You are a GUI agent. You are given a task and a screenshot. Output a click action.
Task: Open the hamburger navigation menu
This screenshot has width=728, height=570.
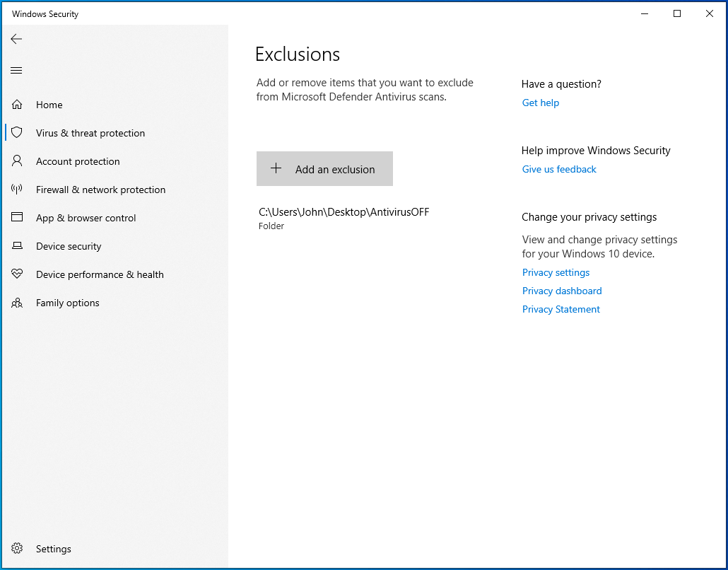click(16, 70)
